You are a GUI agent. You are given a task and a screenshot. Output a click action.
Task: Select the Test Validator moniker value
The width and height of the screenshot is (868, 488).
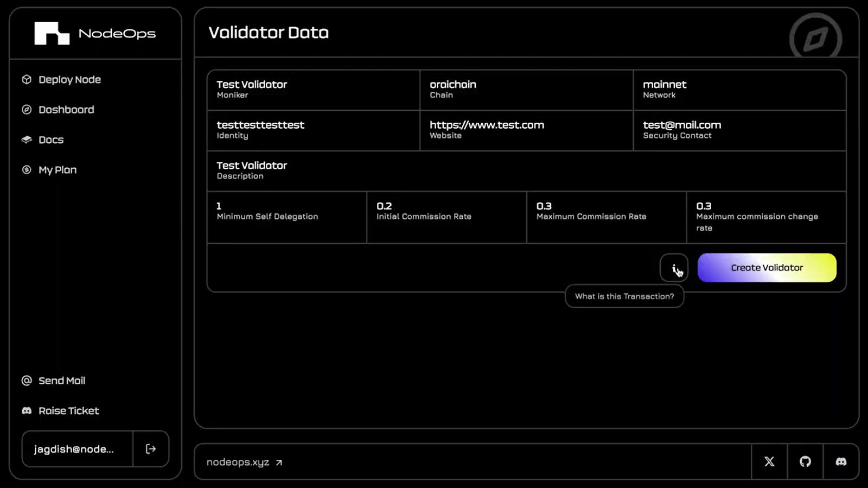[x=252, y=84]
